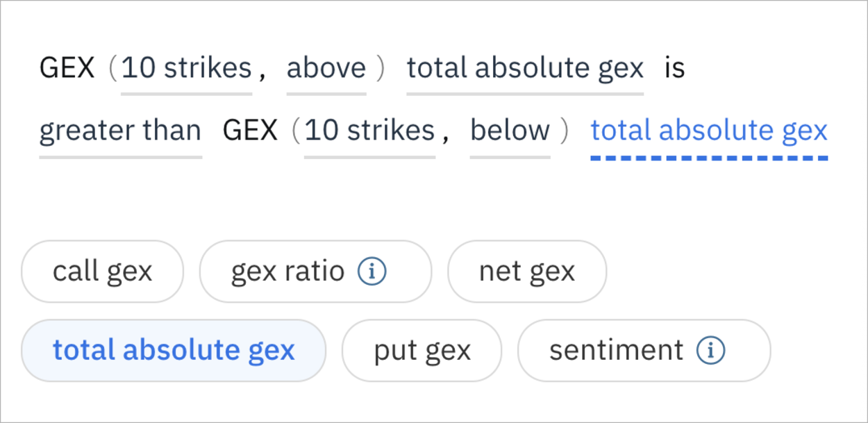Viewport: 868px width, 423px height.
Task: Click highlighted total absolute gex chip
Action: 174,351
